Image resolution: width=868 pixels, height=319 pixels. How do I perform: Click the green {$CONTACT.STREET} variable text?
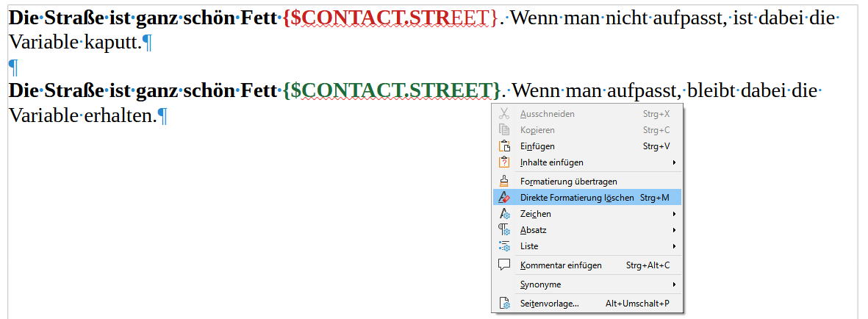[x=391, y=90]
